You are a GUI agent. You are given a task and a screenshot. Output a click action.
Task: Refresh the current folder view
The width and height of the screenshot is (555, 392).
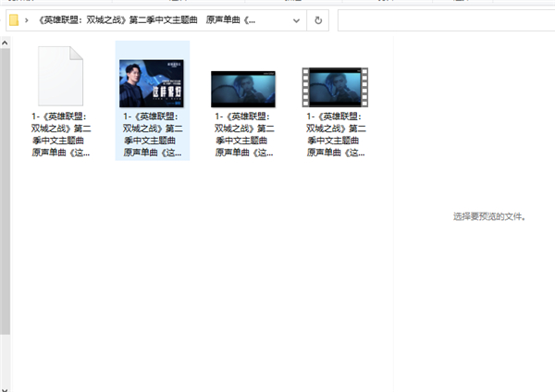tap(318, 20)
